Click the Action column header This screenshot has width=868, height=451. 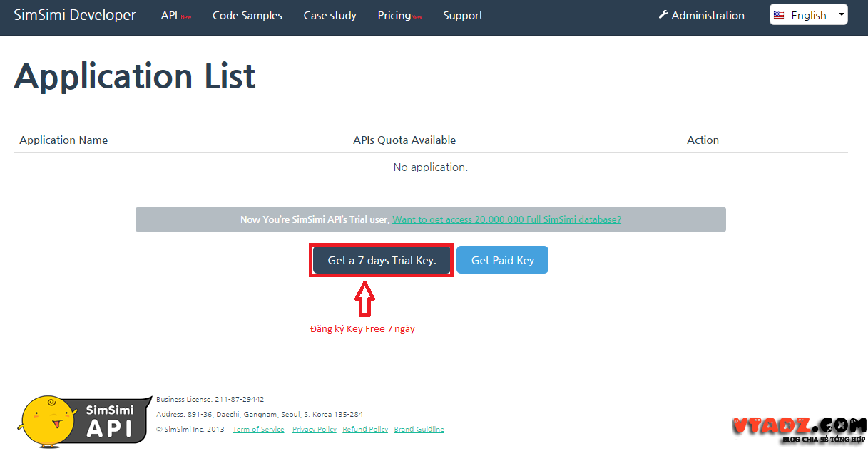click(x=703, y=140)
